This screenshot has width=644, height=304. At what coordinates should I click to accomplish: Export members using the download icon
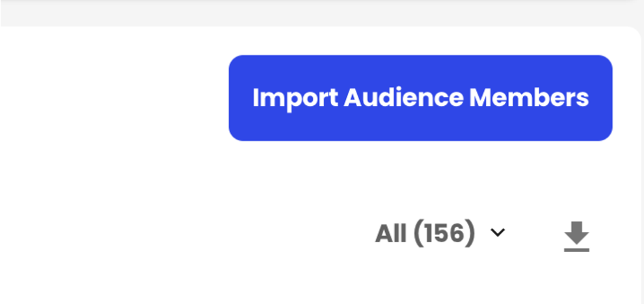(x=576, y=236)
